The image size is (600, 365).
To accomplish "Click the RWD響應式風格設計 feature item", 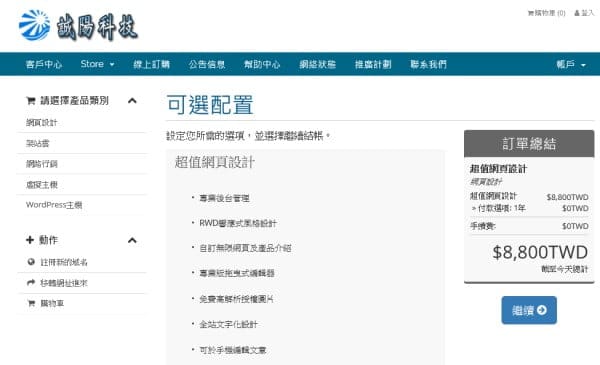I will [238, 223].
